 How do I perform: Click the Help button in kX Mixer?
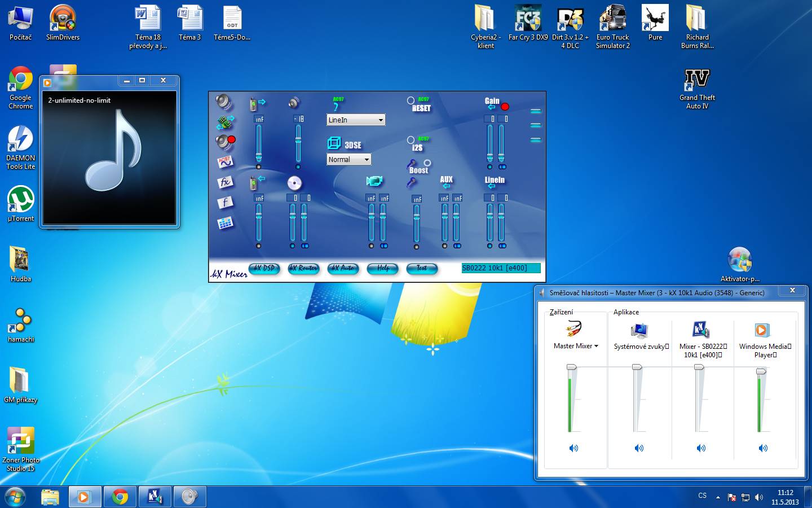pos(383,268)
